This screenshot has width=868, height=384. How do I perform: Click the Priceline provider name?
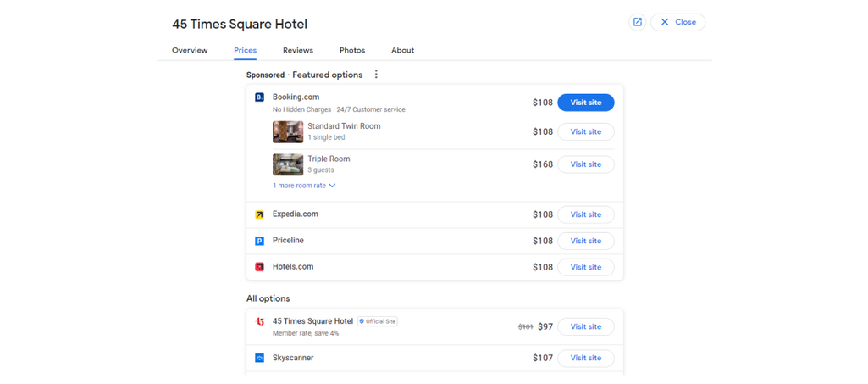click(x=288, y=241)
